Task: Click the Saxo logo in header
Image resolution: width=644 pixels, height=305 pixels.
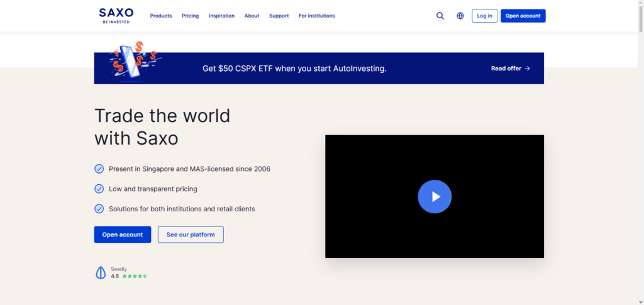Action: point(116,15)
